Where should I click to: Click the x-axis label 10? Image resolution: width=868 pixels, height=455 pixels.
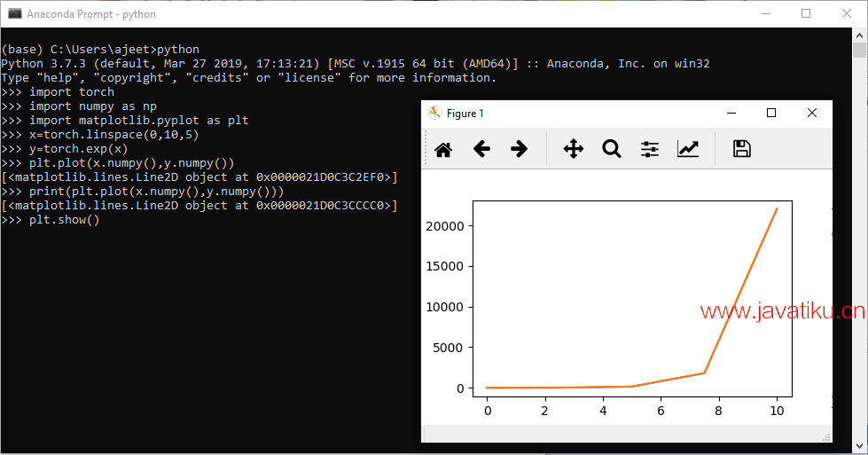[777, 411]
